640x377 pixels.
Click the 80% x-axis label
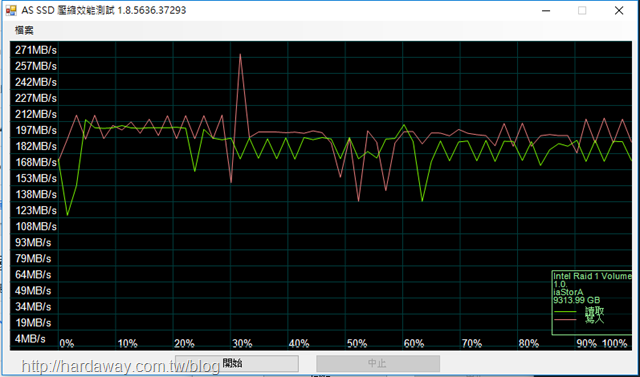[529, 344]
